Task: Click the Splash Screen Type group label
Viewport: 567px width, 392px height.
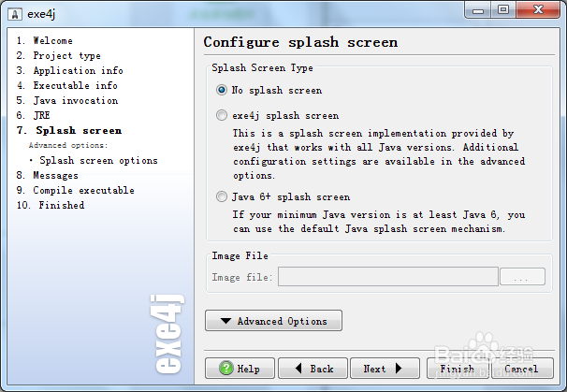Action: point(263,67)
